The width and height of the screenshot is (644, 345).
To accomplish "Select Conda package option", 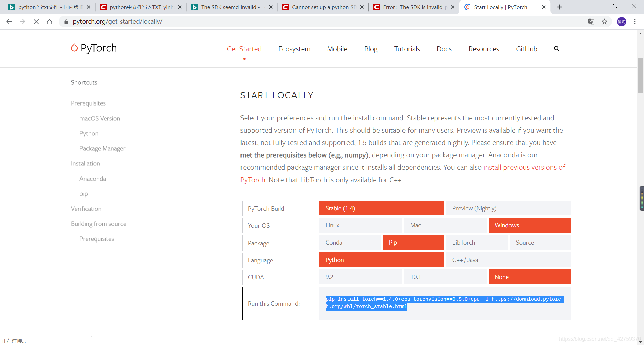I will click(x=350, y=243).
